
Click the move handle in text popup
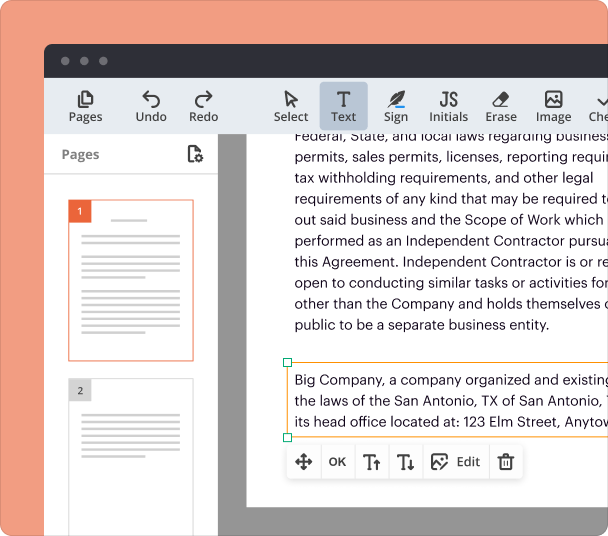pyautogui.click(x=304, y=462)
